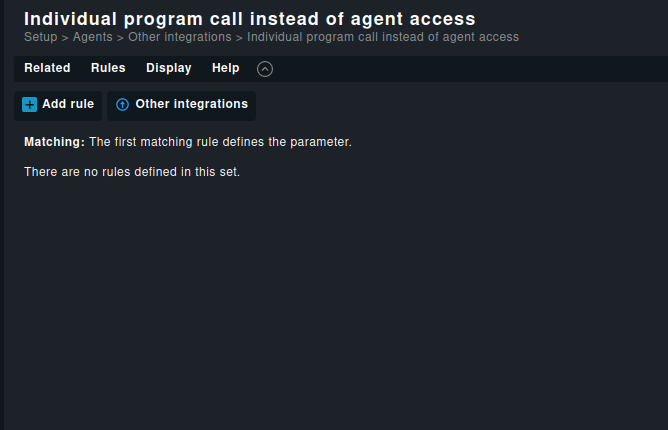The width and height of the screenshot is (668, 430).
Task: Click the "first matching rule defines the parameter" text
Action: point(220,142)
